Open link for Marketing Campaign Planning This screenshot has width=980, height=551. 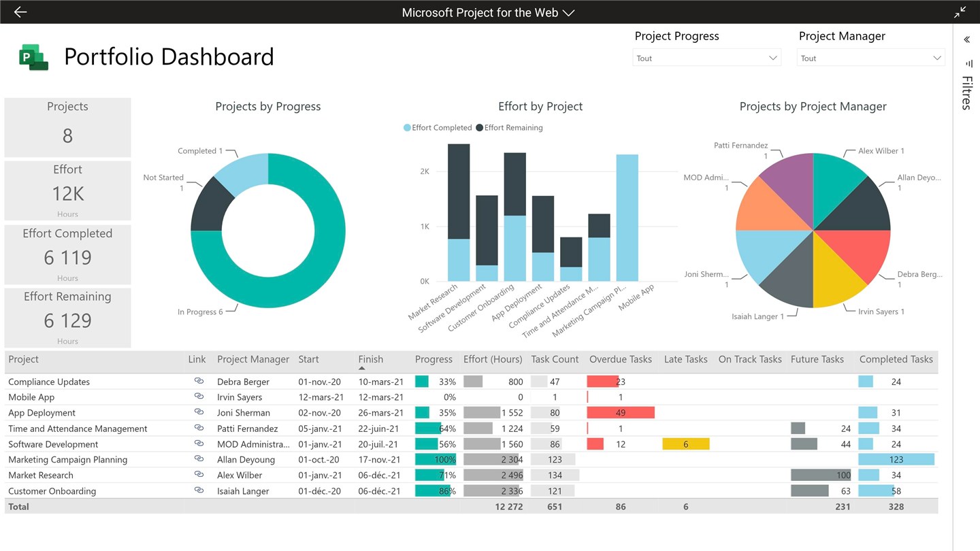tap(199, 459)
